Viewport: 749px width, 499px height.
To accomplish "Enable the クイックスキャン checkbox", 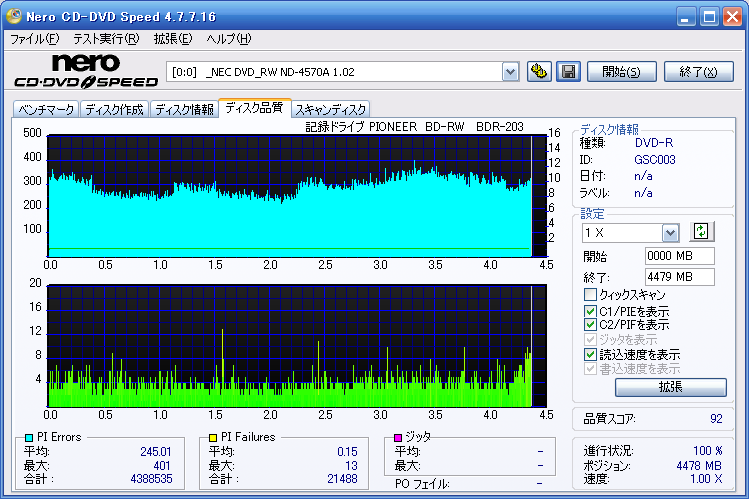I will pos(590,294).
